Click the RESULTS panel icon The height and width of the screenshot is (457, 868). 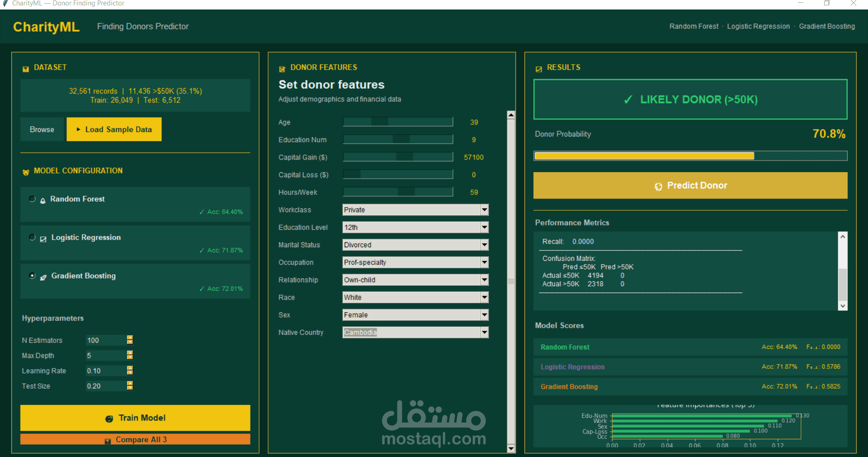click(539, 69)
